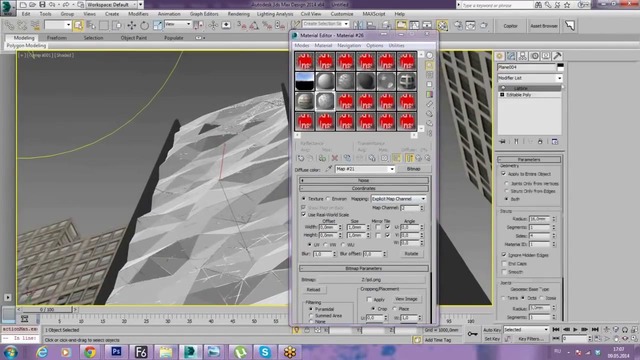Toggle Ignore Hidden Edges checkbox
The width and height of the screenshot is (640, 360).
click(504, 255)
